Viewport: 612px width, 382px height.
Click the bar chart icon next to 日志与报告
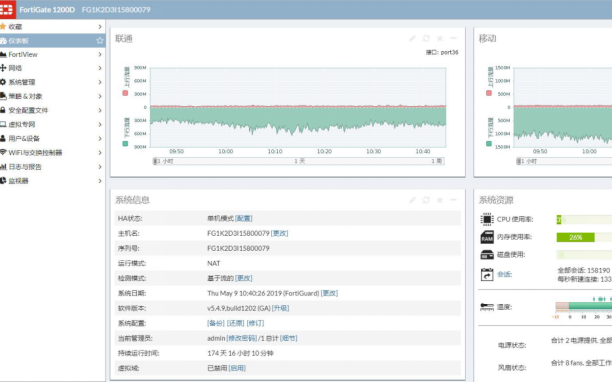click(3, 167)
